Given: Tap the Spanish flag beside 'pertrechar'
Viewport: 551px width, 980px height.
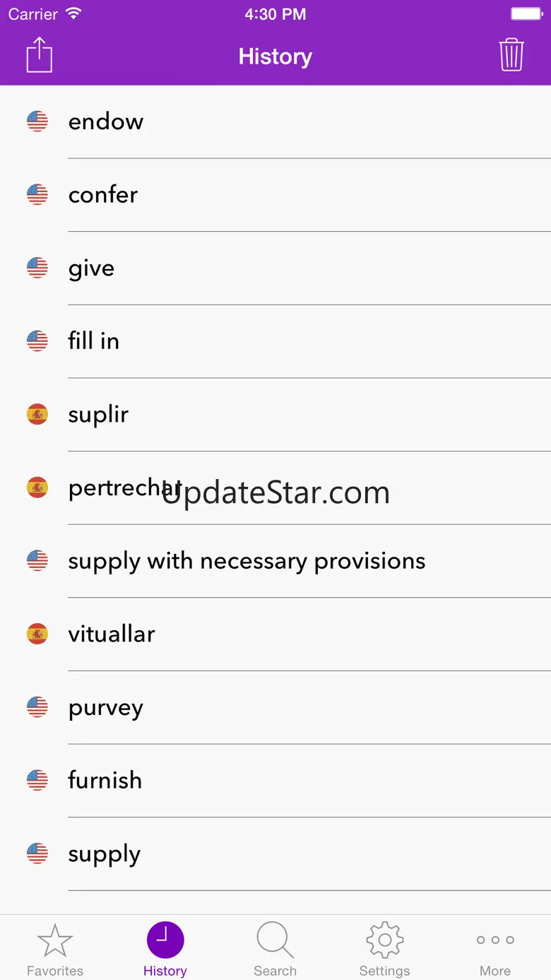Looking at the screenshot, I should (37, 488).
